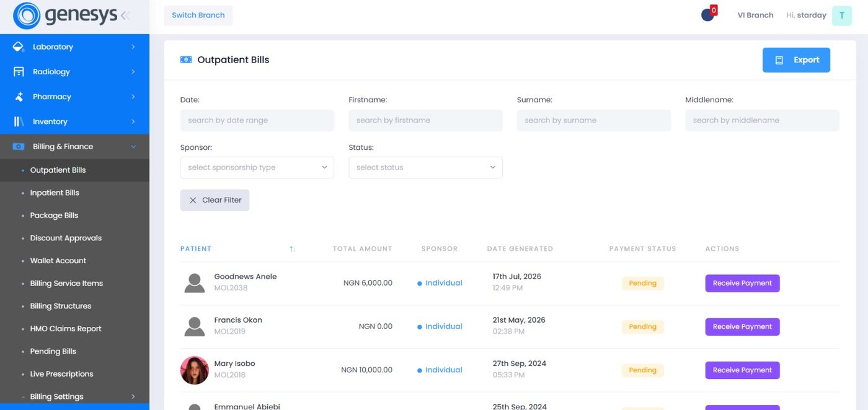This screenshot has width=868, height=410.
Task: Expand Billing Settings submenu chevron
Action: (x=133, y=396)
